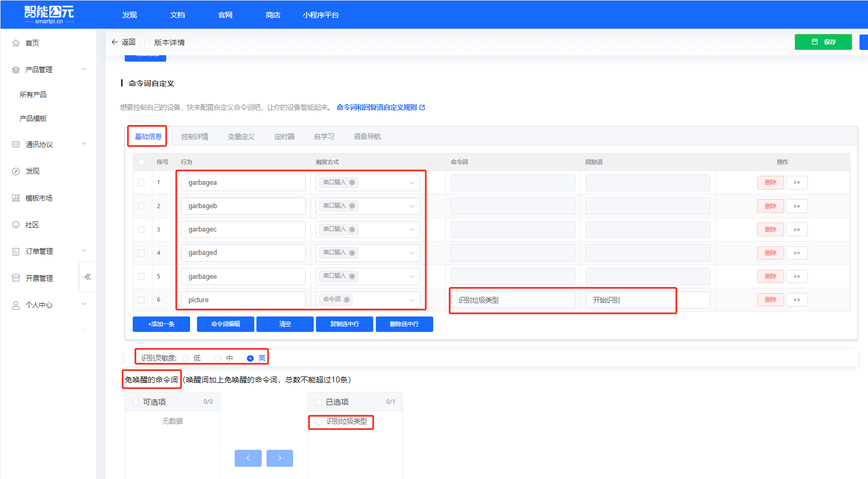Image resolution: width=868 pixels, height=479 pixels.
Task: Expand the 订单管理 sidebar menu
Action: pyautogui.click(x=83, y=251)
